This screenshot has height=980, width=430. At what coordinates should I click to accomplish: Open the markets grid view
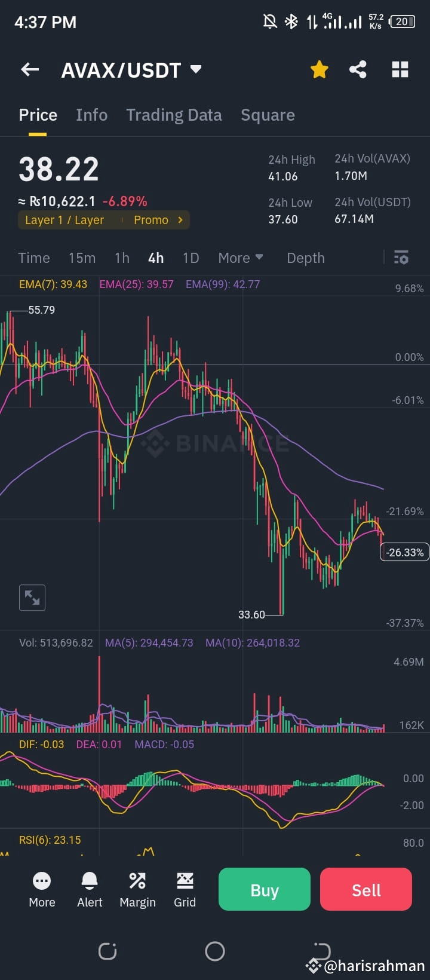pos(399,69)
